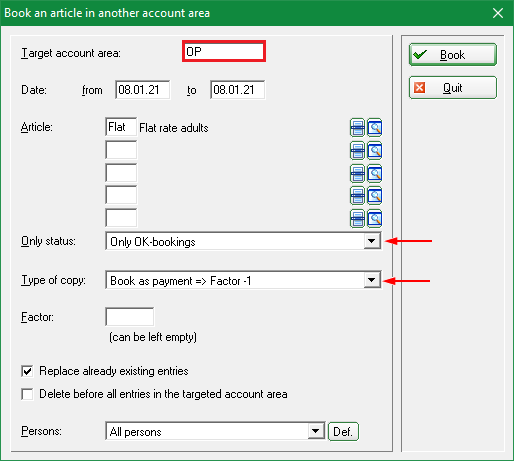Click search icon beside Flat rate adults article
This screenshot has height=461, width=514.
click(375, 128)
